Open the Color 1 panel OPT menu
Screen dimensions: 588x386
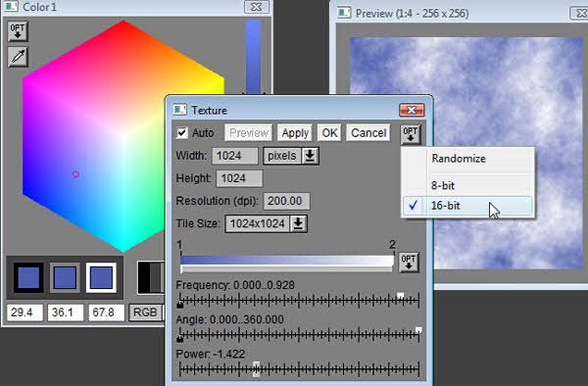[x=18, y=30]
